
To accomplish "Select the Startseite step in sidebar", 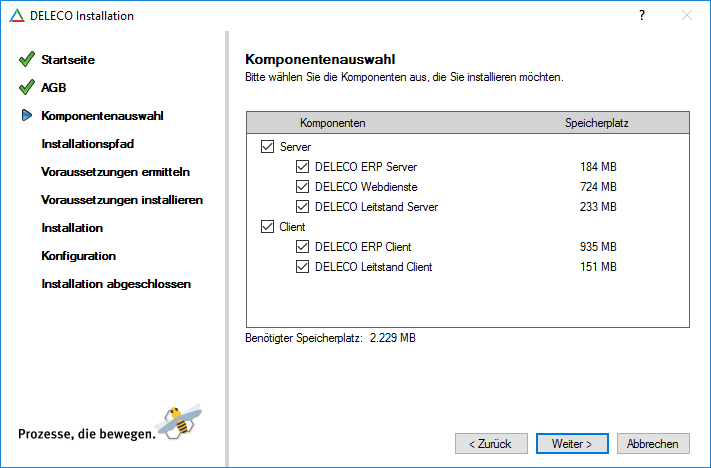I will coord(68,60).
